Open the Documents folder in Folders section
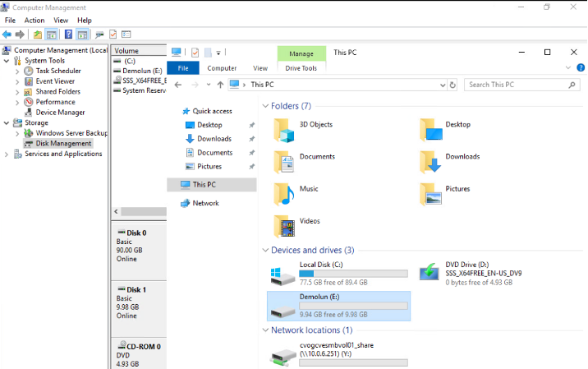Image resolution: width=588 pixels, height=369 pixels. click(284, 163)
